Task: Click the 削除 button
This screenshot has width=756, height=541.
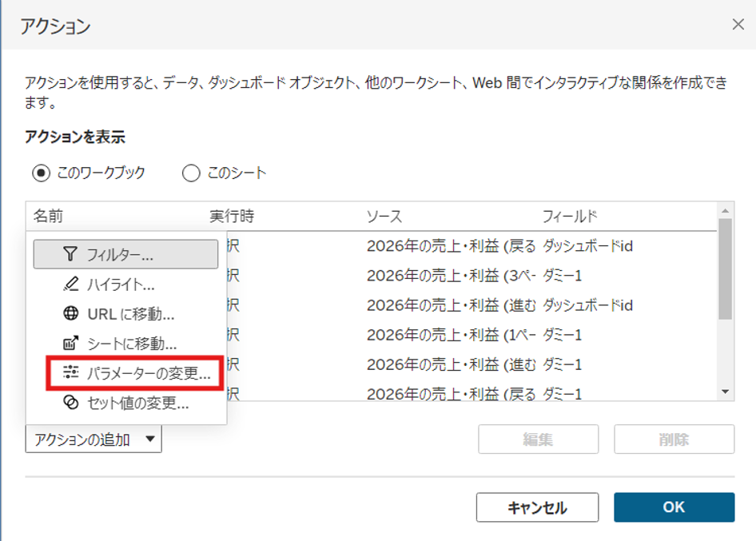Action: pos(674,440)
